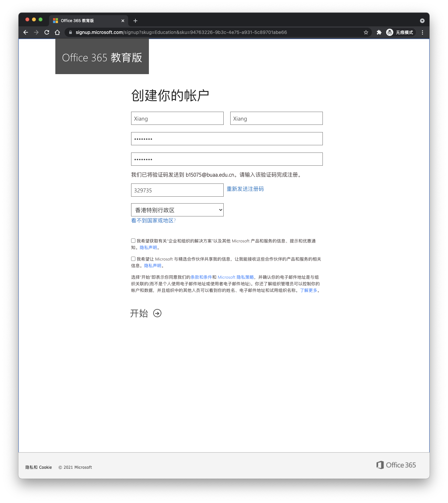
Task: Enable the share with partners checkbox
Action: (133, 259)
